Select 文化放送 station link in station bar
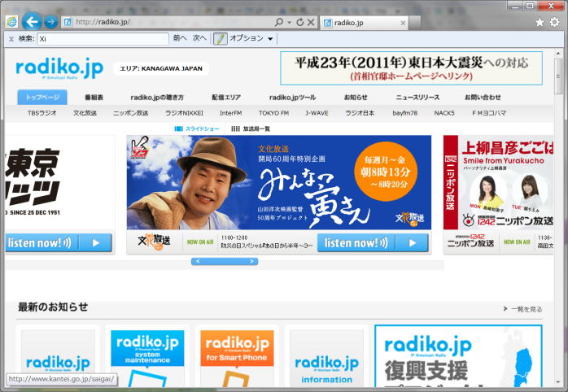Viewport: 568px width, 392px height. [x=85, y=113]
